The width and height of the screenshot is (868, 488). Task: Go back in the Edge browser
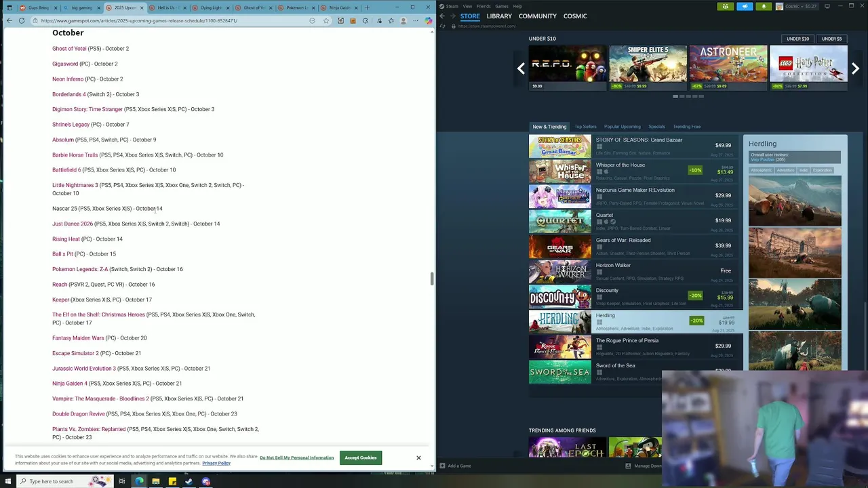[9, 20]
